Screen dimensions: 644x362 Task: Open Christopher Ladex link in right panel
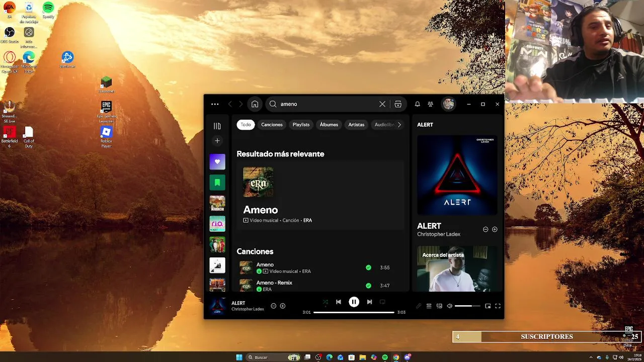click(439, 234)
